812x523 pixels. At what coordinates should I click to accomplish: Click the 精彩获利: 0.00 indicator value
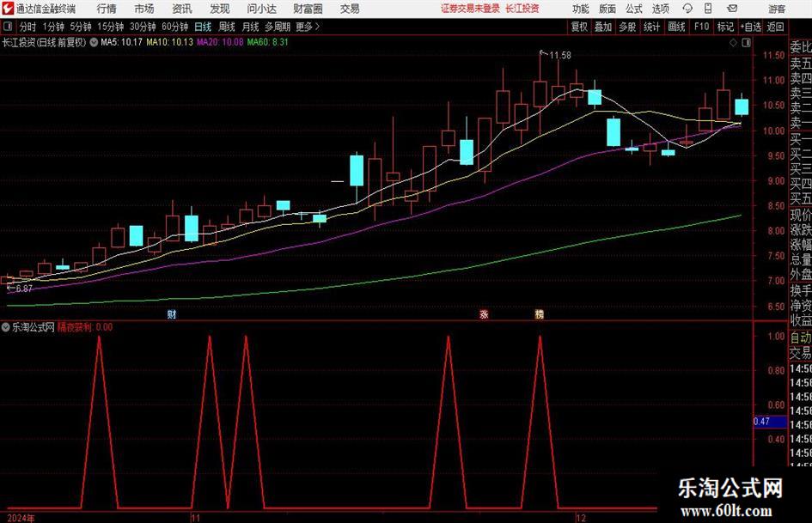coord(85,326)
